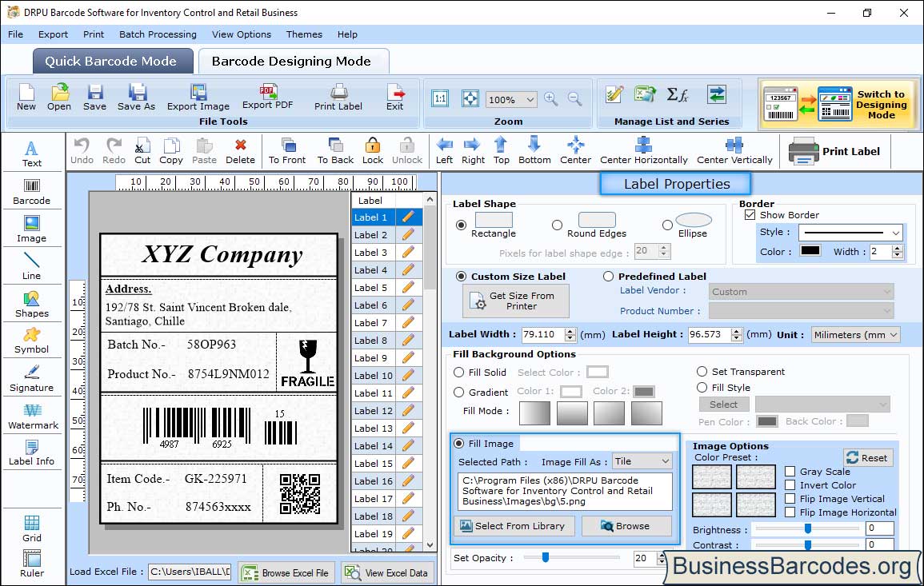Reset the image options
This screenshot has width=924, height=586.
(x=867, y=457)
